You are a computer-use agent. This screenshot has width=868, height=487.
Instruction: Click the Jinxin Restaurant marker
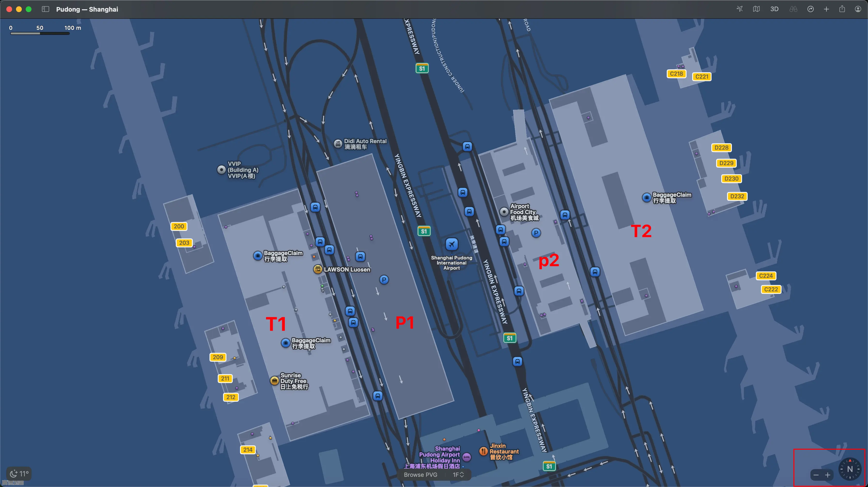(x=483, y=451)
